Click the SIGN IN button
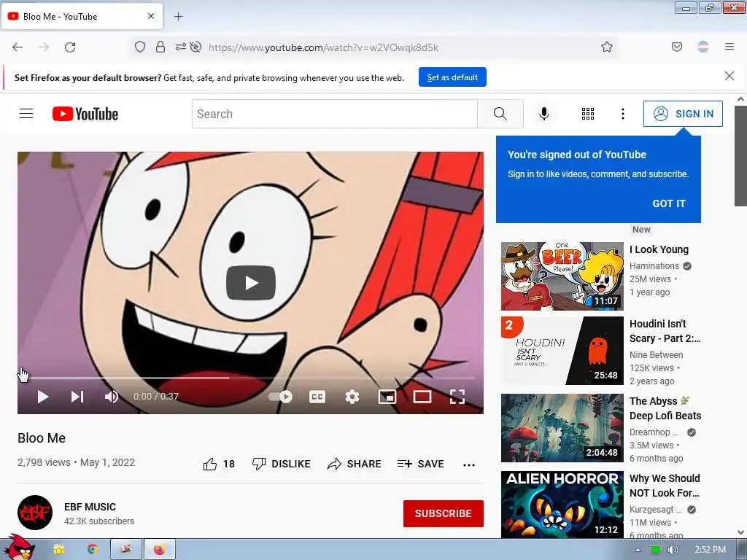 (x=683, y=114)
